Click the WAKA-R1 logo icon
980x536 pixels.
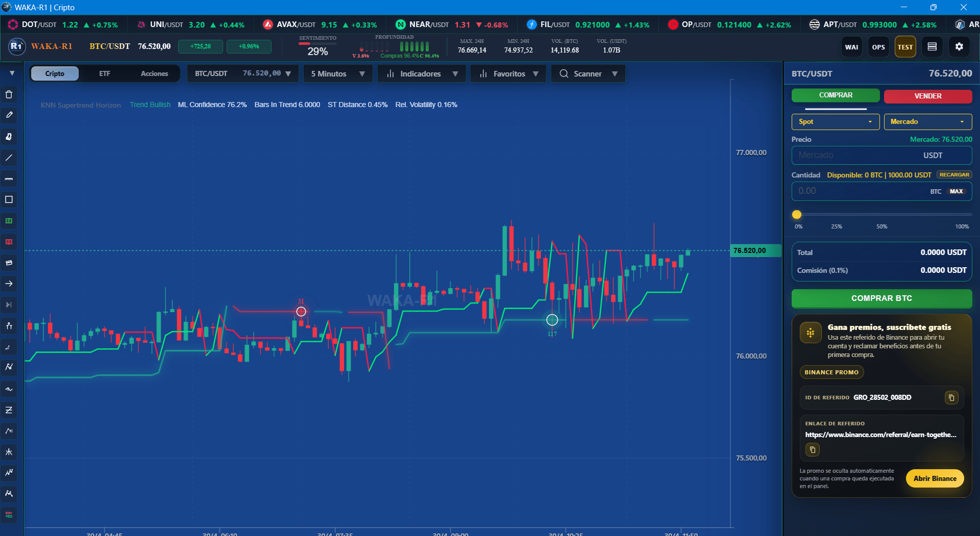point(17,46)
